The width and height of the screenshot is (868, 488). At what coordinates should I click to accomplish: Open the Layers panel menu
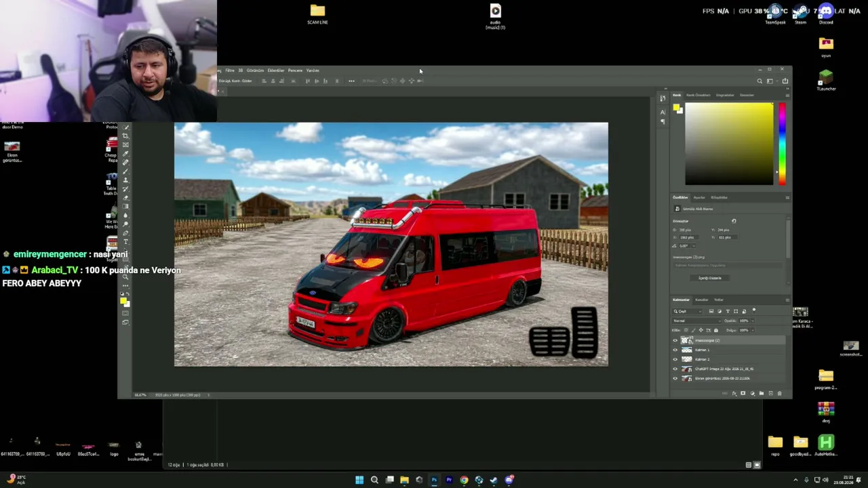click(x=787, y=300)
